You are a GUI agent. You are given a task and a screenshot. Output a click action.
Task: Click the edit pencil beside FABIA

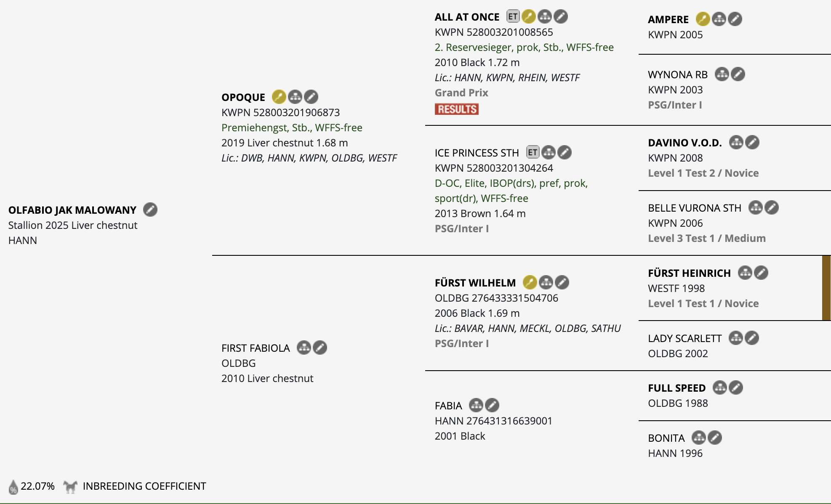[492, 405]
